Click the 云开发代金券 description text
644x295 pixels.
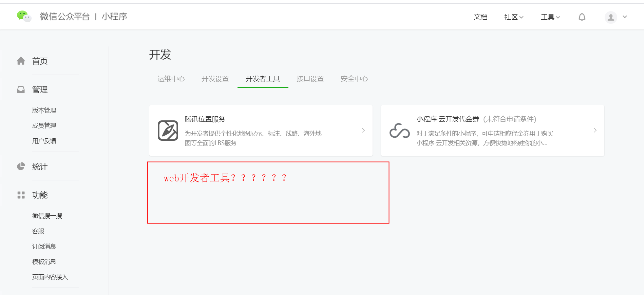(485, 138)
